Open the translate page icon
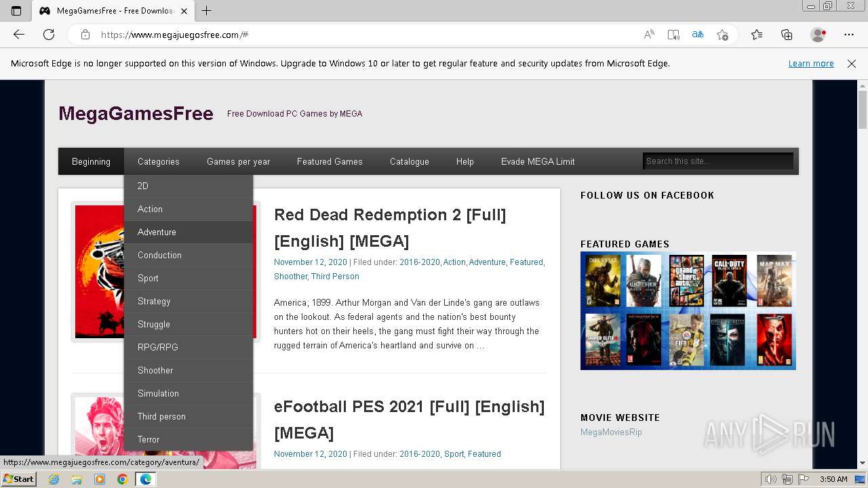The height and width of the screenshot is (488, 868). pos(698,35)
